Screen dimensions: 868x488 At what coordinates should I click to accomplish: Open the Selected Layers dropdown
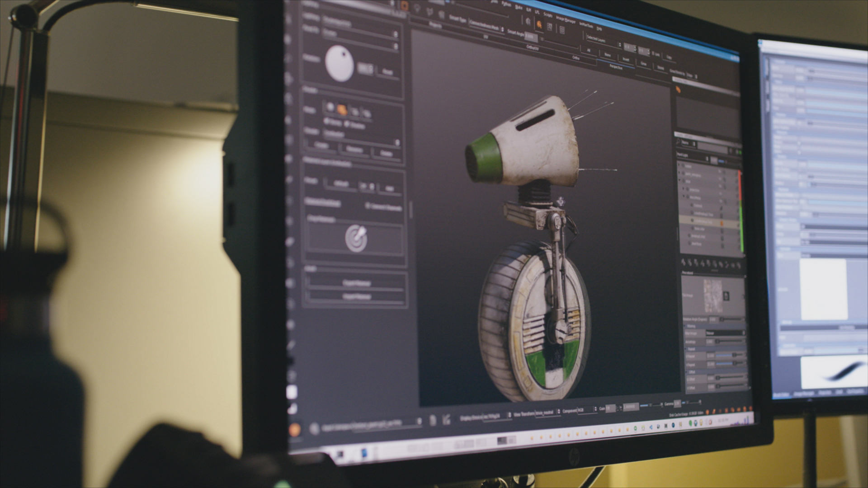(x=604, y=42)
